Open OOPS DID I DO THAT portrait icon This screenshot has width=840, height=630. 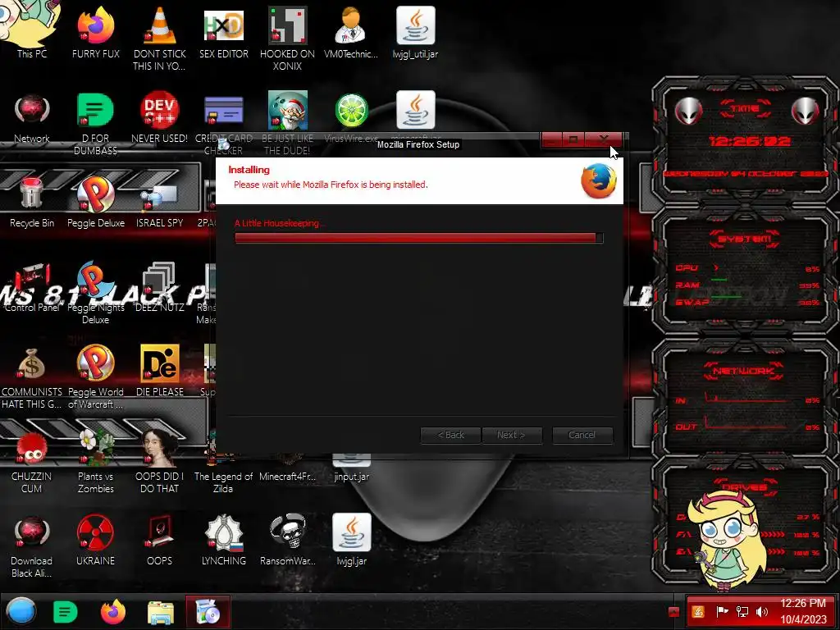pos(160,461)
